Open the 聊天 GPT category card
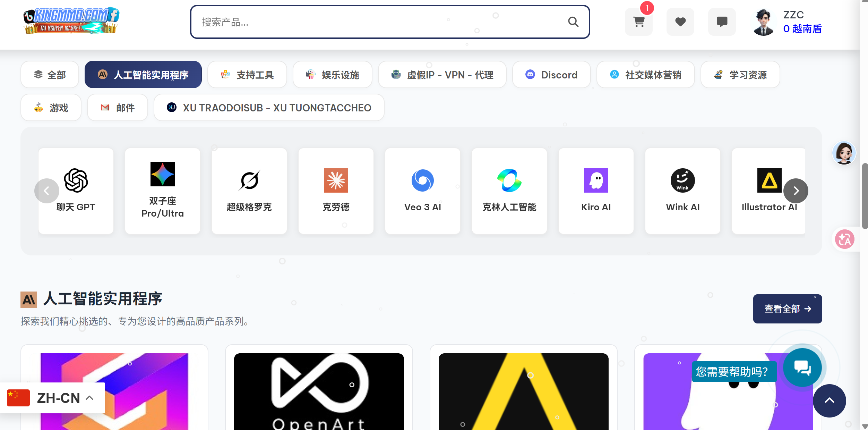Viewport: 868px width, 430px height. coord(76,191)
